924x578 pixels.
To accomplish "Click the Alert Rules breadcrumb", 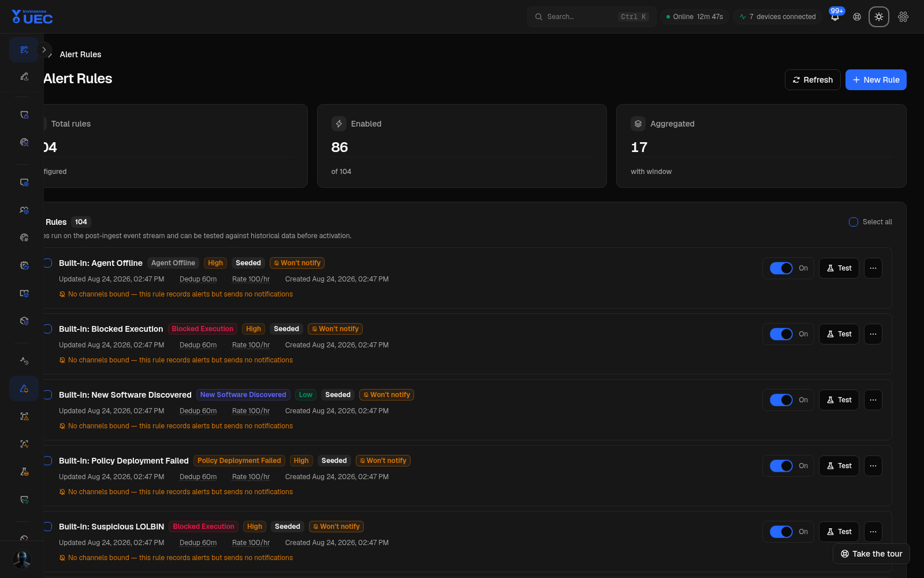I will coord(80,54).
